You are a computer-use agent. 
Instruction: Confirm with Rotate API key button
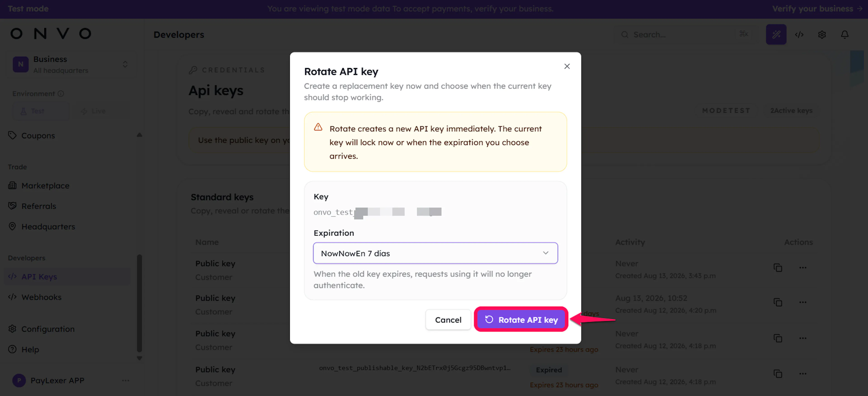(521, 320)
